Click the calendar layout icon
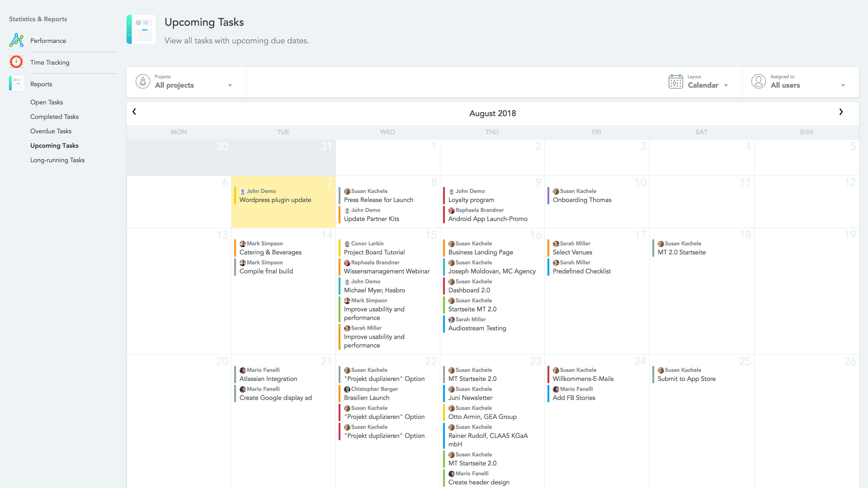The image size is (868, 488). click(x=676, y=81)
